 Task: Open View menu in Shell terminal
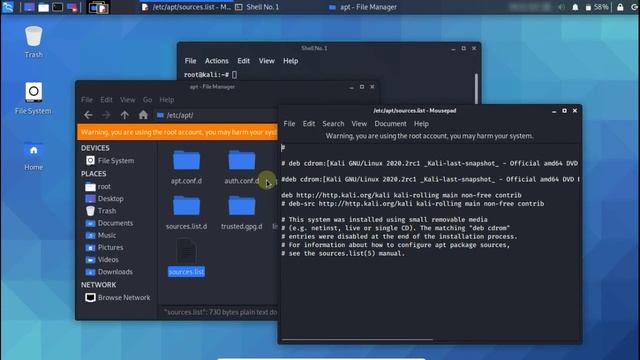[267, 61]
